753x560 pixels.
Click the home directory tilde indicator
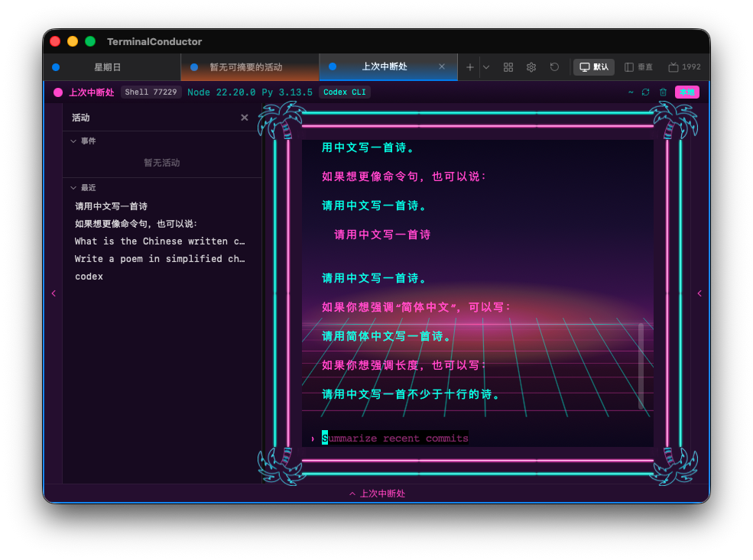(x=631, y=92)
